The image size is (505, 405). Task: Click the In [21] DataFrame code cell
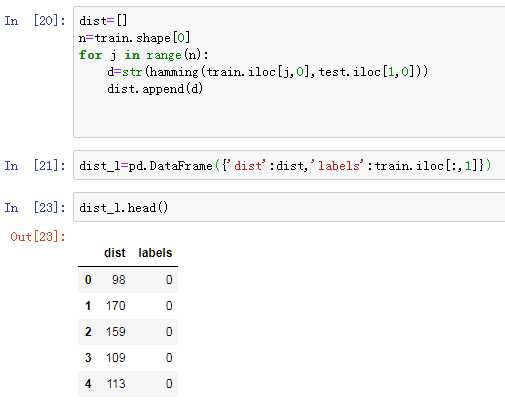289,165
